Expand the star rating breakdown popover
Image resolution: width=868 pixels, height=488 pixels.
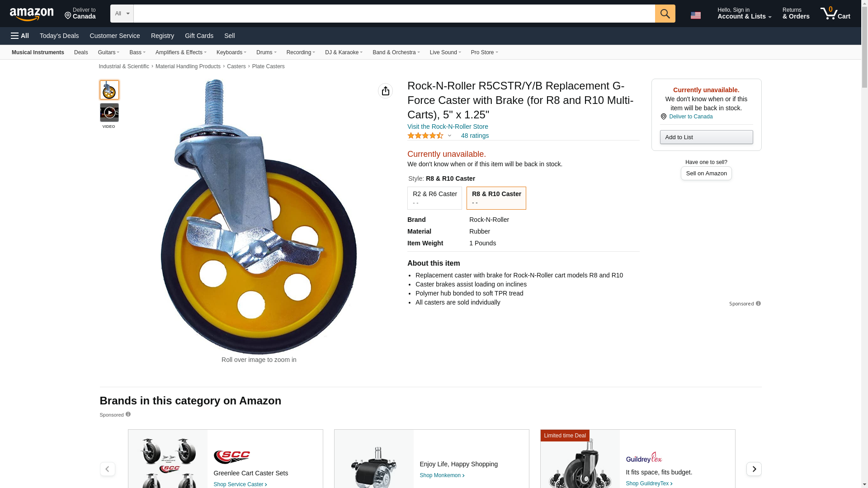tap(449, 136)
